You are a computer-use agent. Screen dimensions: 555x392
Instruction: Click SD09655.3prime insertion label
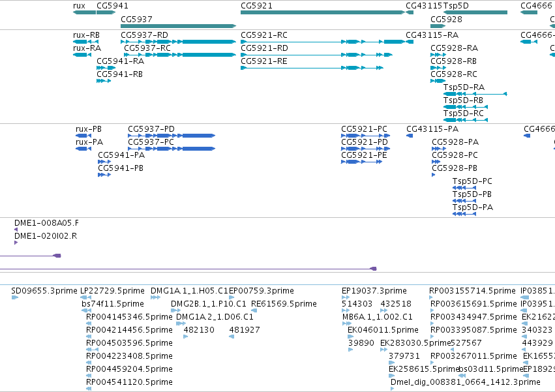pos(44,291)
